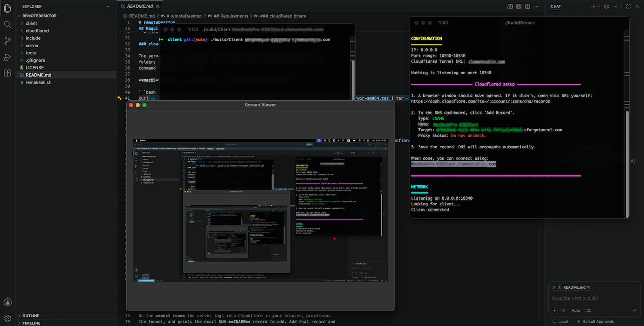Open the Local session target selector

[560, 321]
